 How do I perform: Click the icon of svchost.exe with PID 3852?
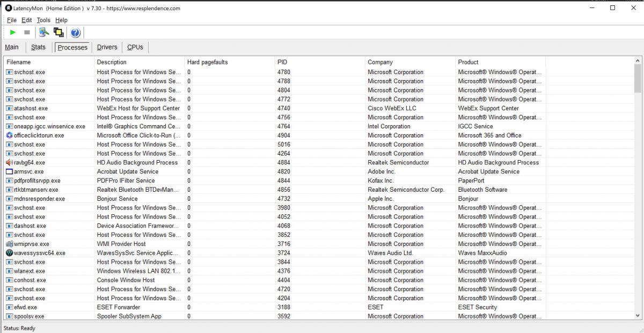click(x=9, y=235)
